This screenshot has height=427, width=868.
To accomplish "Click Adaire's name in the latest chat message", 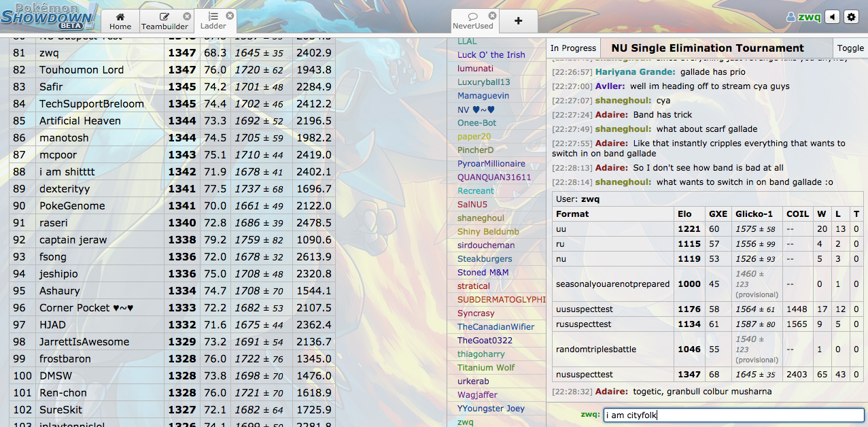I will tap(611, 392).
